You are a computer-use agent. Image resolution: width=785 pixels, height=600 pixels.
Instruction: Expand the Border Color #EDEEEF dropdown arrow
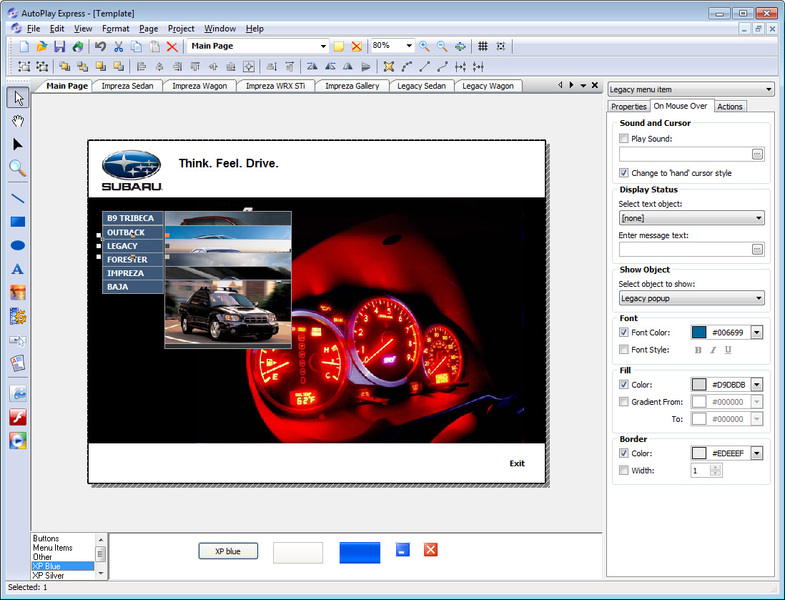[x=757, y=453]
